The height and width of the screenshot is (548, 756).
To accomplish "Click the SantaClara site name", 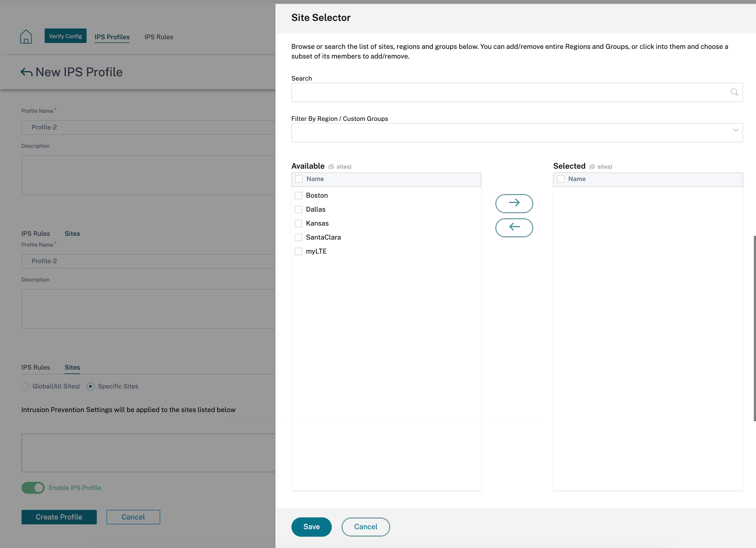I will 323,237.
